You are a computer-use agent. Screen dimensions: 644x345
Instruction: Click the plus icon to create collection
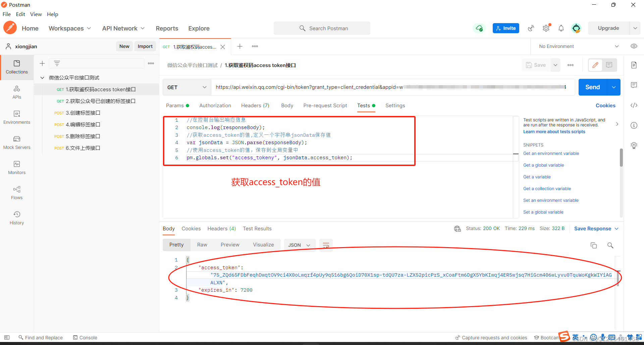42,63
